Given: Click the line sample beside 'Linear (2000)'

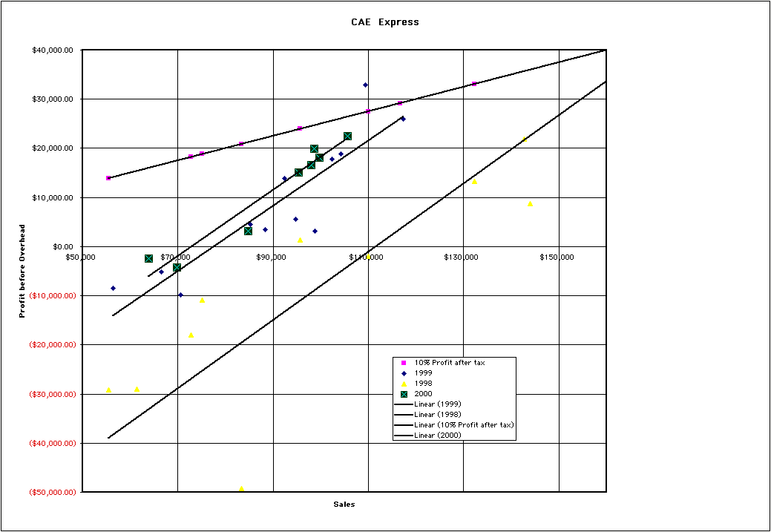Looking at the screenshot, I should click(x=404, y=436).
